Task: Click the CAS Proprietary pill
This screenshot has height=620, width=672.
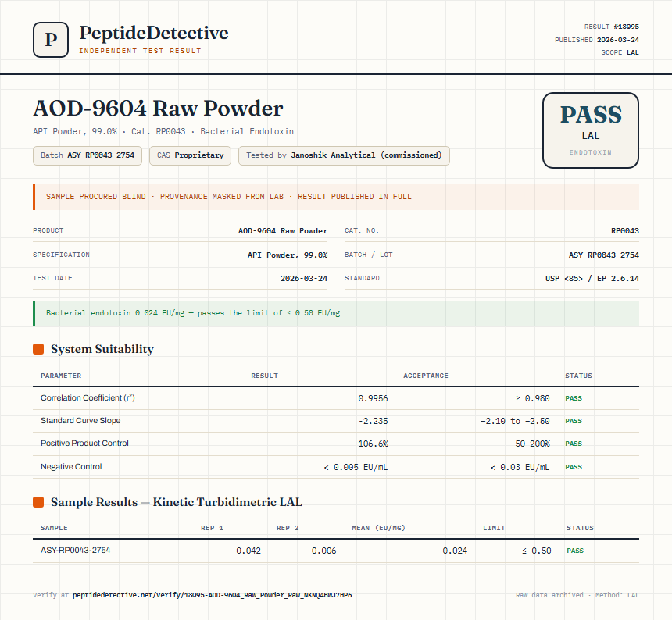Action: pos(191,155)
